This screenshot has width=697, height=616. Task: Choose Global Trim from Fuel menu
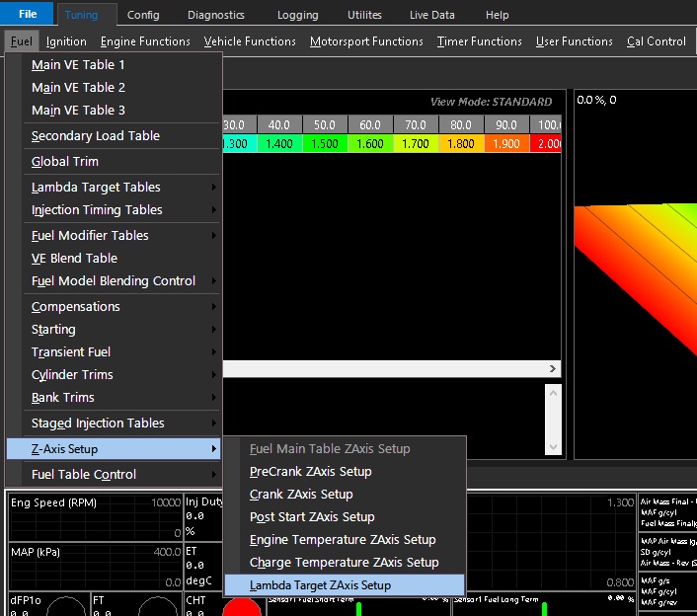point(65,162)
